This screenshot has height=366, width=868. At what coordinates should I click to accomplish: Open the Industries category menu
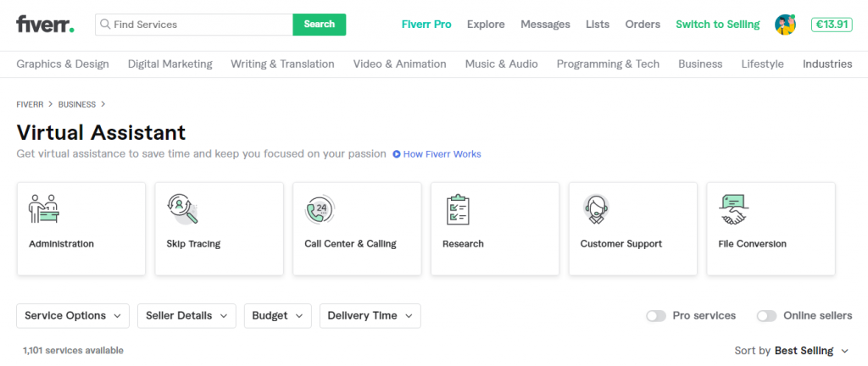(827, 64)
